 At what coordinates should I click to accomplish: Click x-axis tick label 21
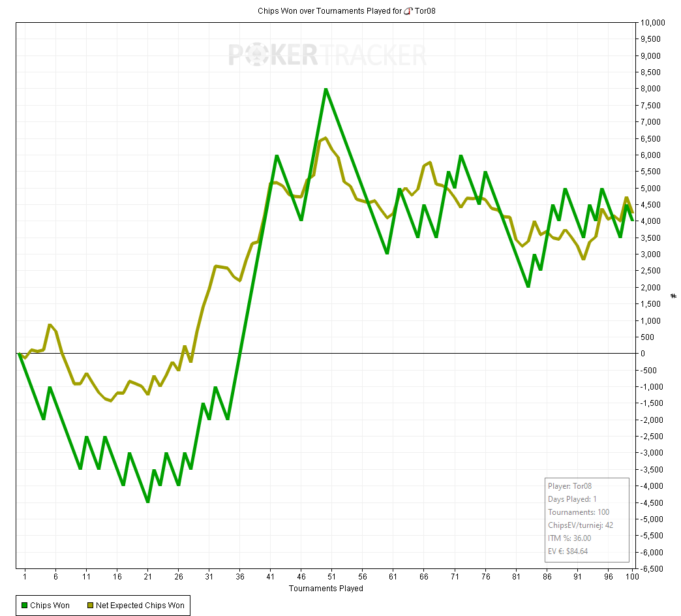tap(147, 576)
